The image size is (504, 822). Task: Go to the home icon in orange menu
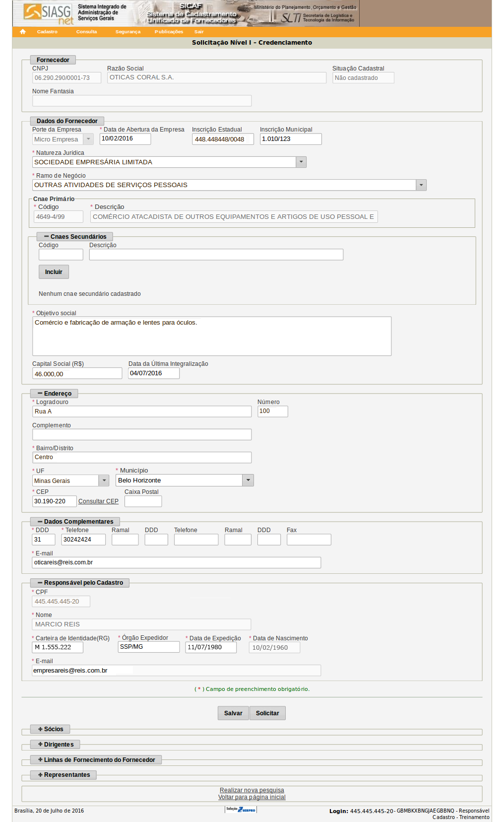[23, 32]
